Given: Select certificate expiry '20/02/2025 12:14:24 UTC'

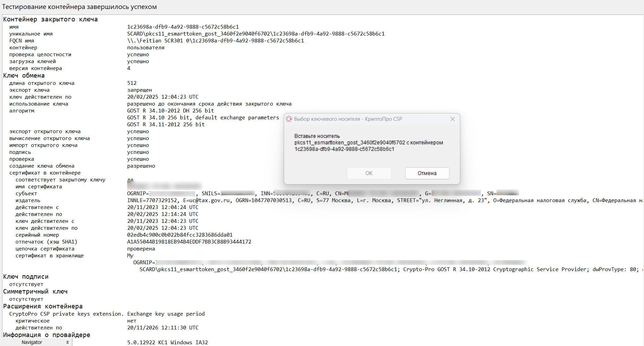Looking at the screenshot, I should point(163,214).
